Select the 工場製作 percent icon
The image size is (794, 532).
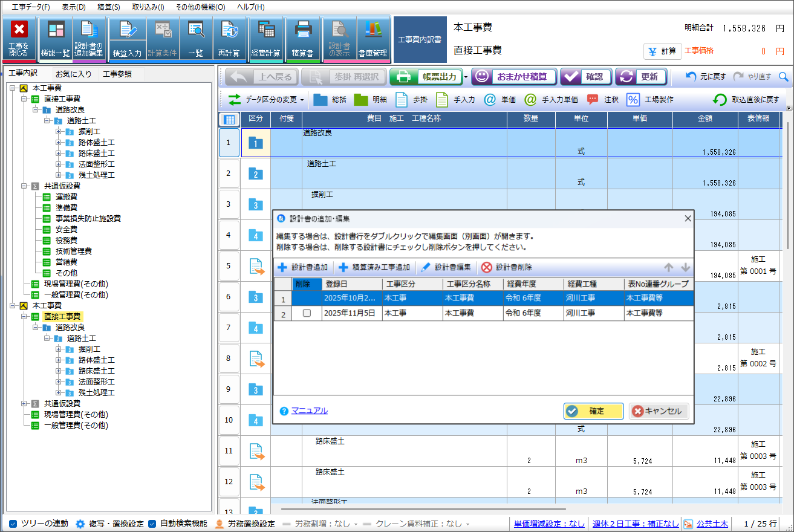[633, 100]
